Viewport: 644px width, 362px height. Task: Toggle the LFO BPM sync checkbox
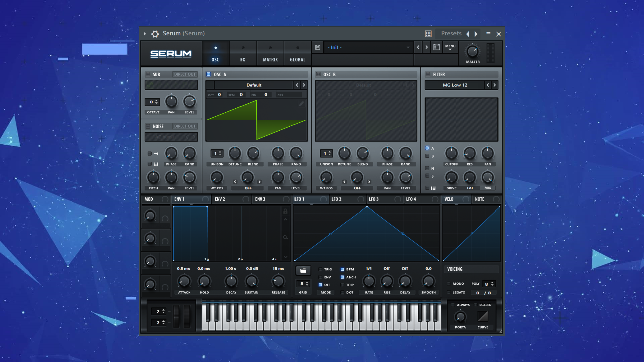pyautogui.click(x=342, y=269)
